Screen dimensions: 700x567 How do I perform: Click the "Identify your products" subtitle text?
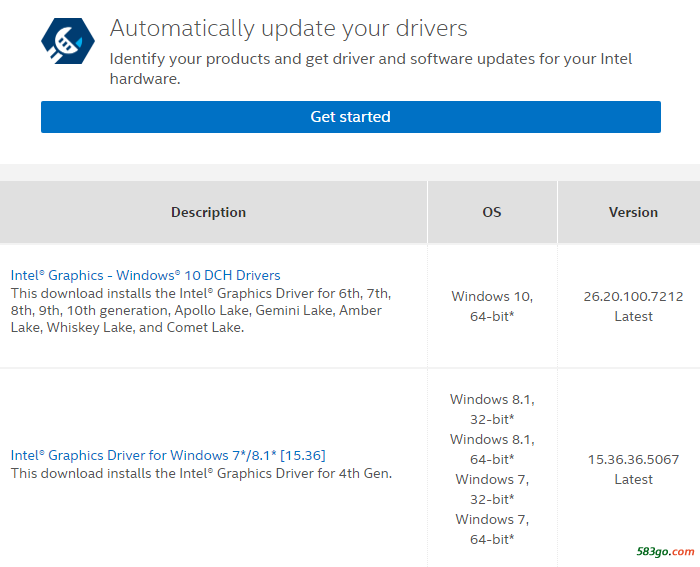[371, 69]
